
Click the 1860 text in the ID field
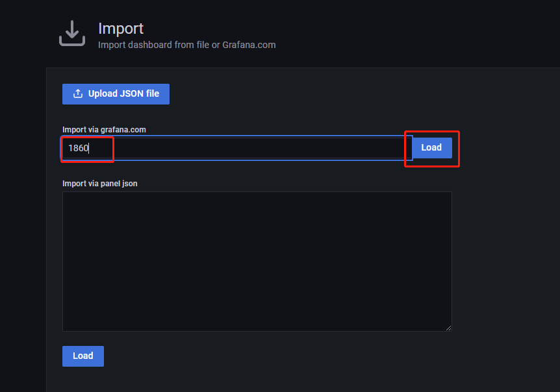[78, 148]
